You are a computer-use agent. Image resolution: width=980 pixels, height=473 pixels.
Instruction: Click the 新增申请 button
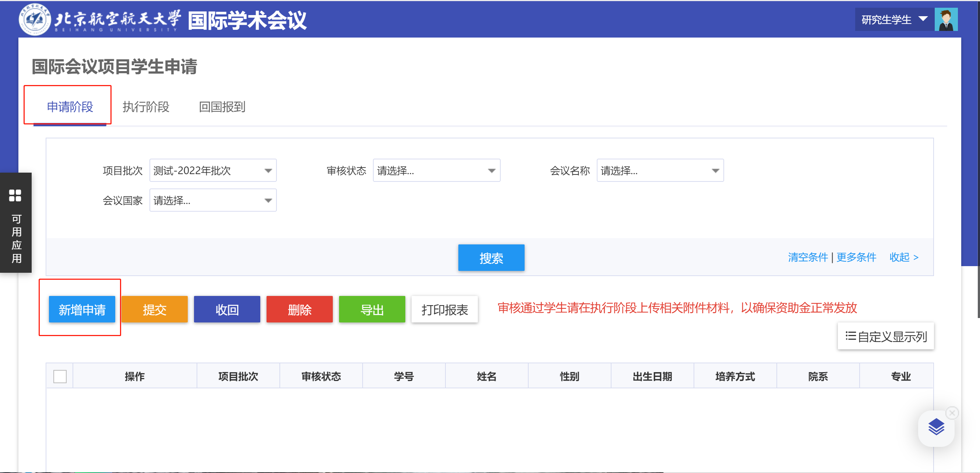(82, 309)
